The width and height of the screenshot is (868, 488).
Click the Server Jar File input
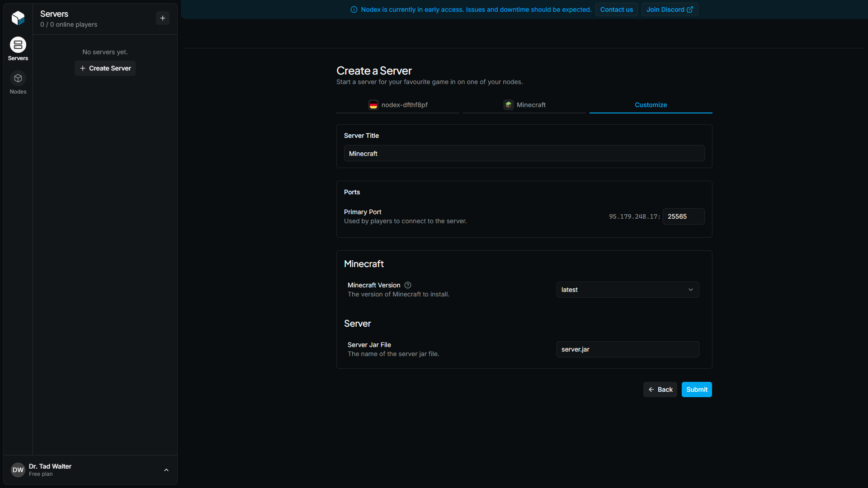(627, 349)
